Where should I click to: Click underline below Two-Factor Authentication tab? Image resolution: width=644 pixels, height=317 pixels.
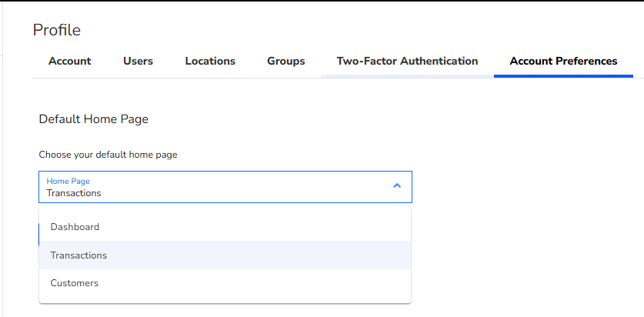[x=407, y=76]
